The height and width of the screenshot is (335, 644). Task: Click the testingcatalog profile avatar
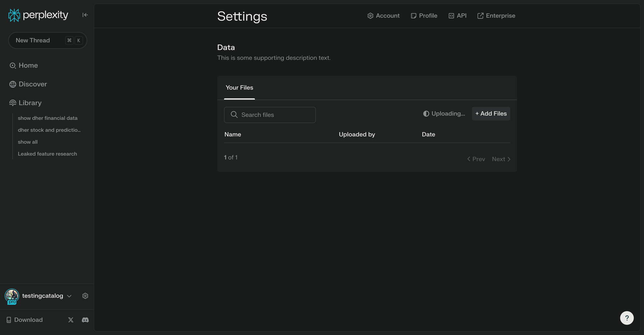click(x=12, y=296)
